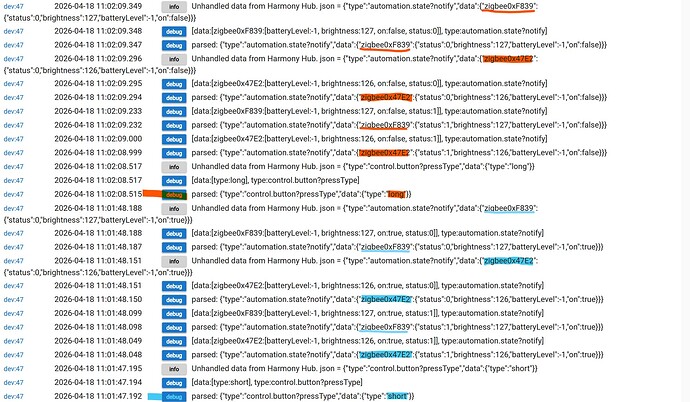690x402 pixels.
Task: Click the info badge at 11:02:09.349
Action: (x=174, y=7)
